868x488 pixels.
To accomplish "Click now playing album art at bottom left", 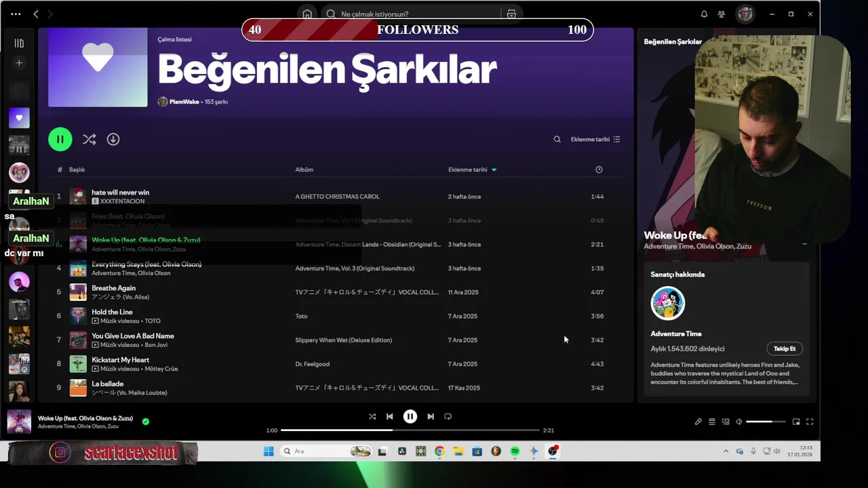I will coord(19,422).
